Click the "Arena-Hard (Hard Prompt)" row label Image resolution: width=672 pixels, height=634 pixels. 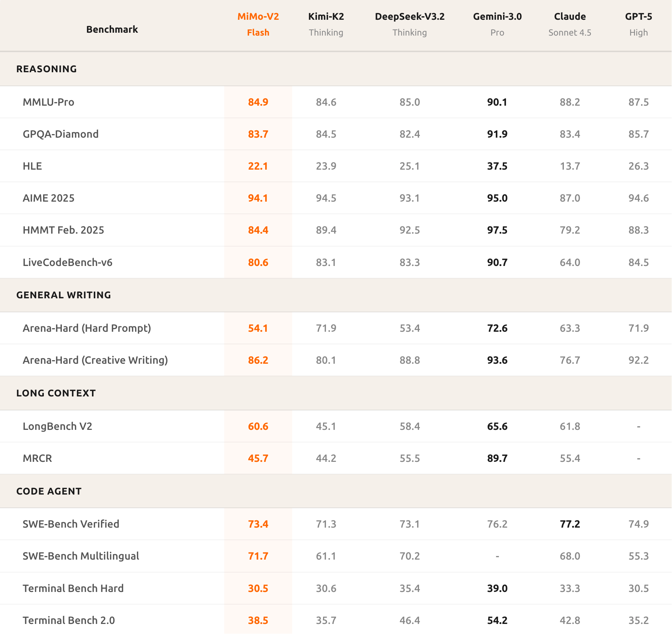coord(87,328)
